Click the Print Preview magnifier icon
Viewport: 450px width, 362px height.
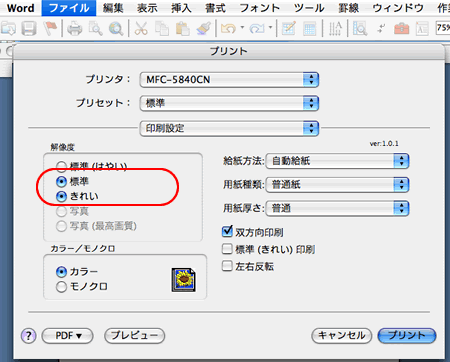click(x=95, y=29)
